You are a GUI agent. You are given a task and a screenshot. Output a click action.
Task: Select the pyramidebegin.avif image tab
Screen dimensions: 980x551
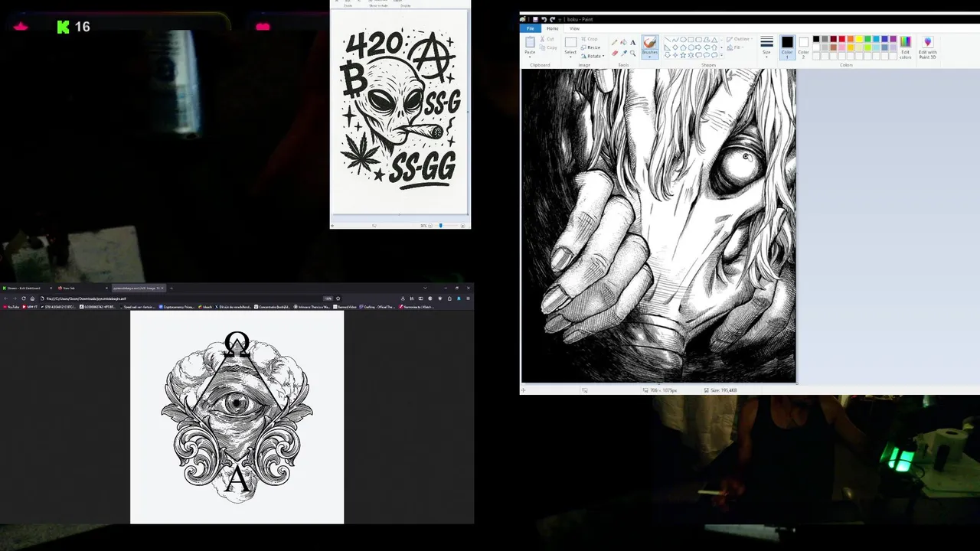[x=139, y=288]
